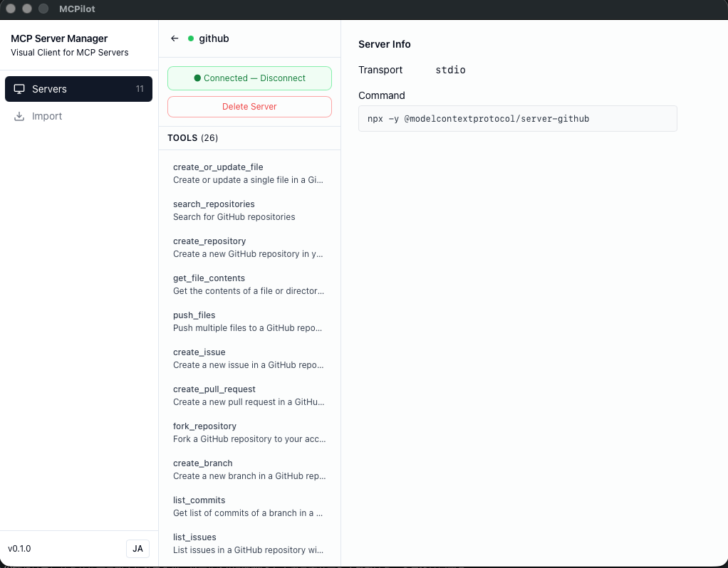Image resolution: width=728 pixels, height=568 pixels.
Task: Select the create_pull_request tool
Action: click(249, 396)
